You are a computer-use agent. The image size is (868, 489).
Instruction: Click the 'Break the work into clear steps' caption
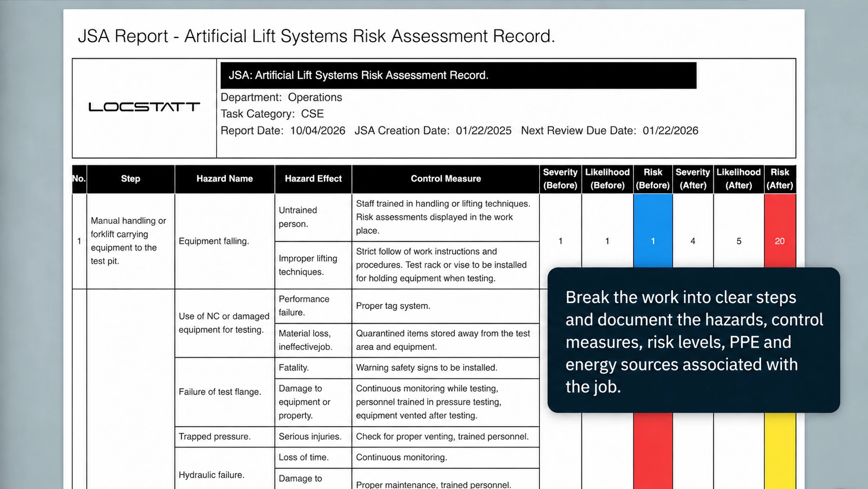coord(694,340)
